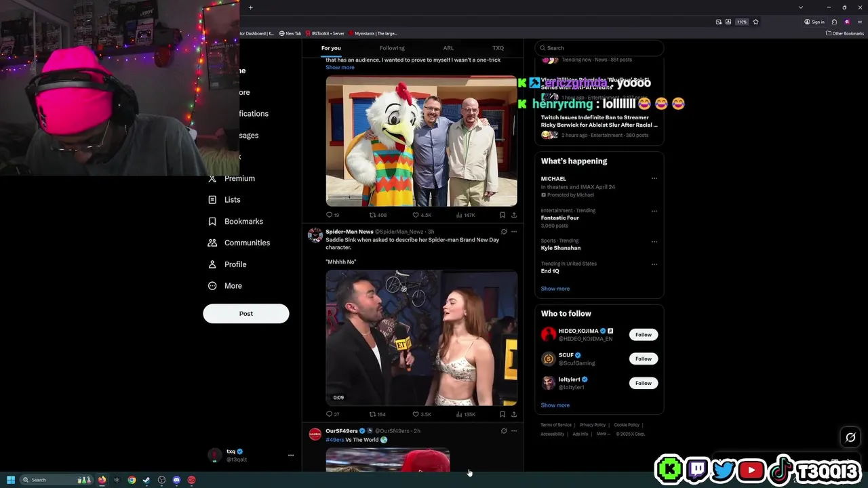Screen dimensions: 868x488
Task: Open the Fantastic Four trending topic
Action: (x=560, y=218)
